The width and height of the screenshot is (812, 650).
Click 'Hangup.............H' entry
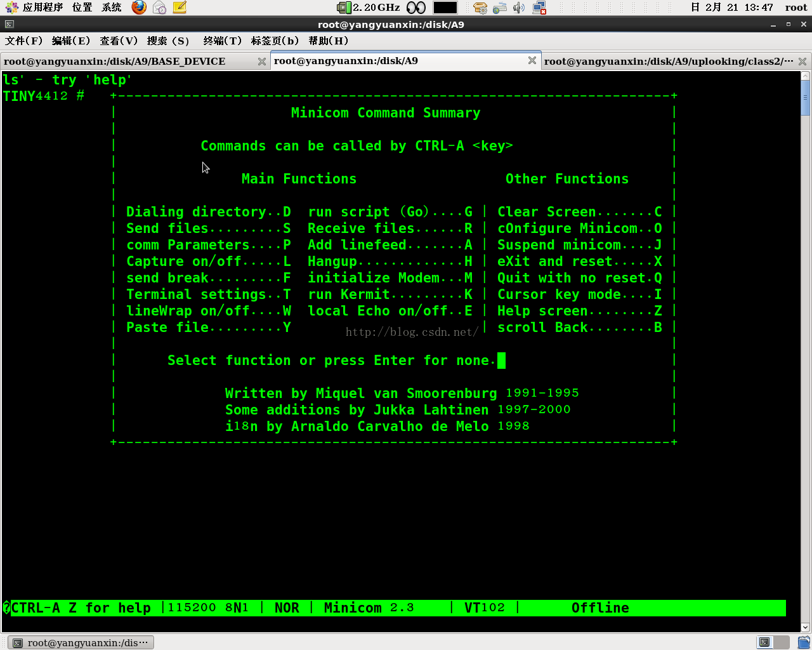click(390, 262)
